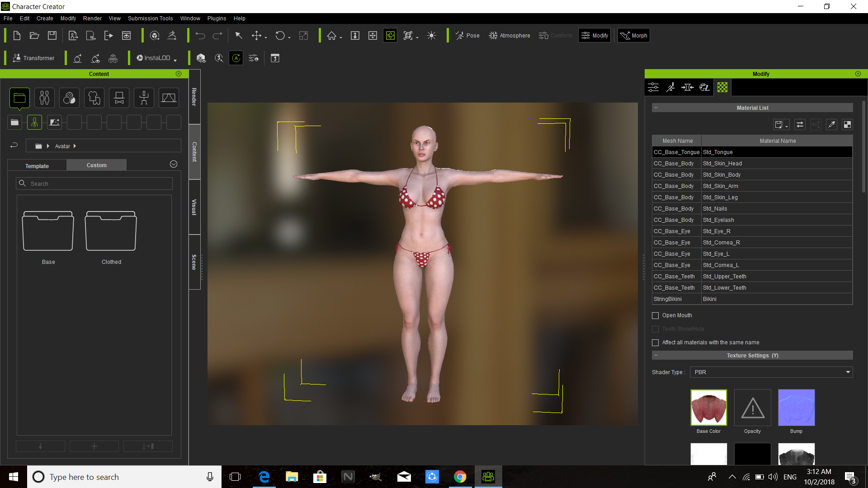
Task: Click the Base Color texture thumbnail
Action: coord(708,408)
